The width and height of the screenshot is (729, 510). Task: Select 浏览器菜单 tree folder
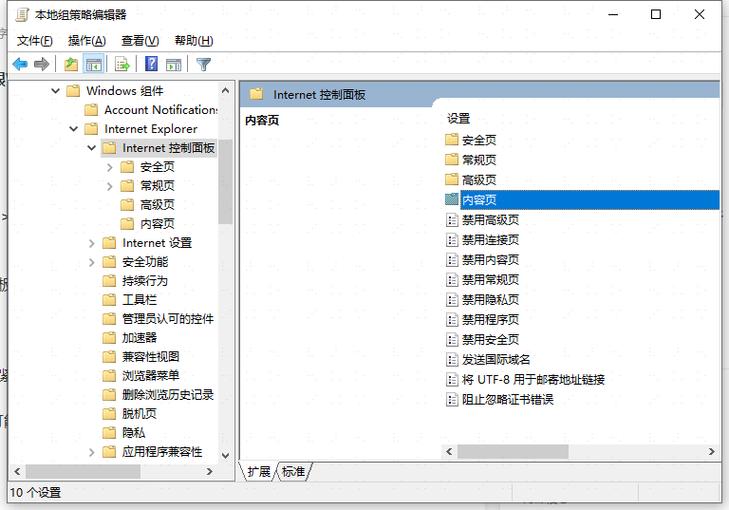[151, 376]
